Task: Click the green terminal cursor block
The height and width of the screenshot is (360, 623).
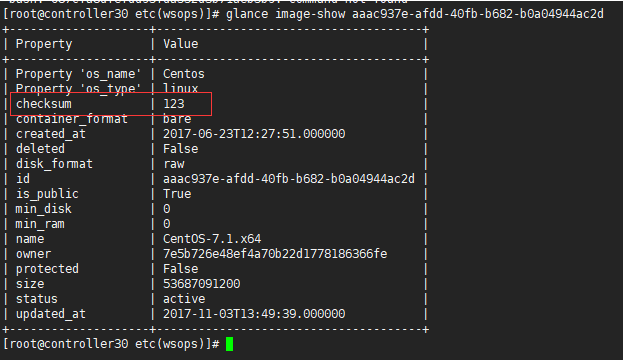Action: 229,344
